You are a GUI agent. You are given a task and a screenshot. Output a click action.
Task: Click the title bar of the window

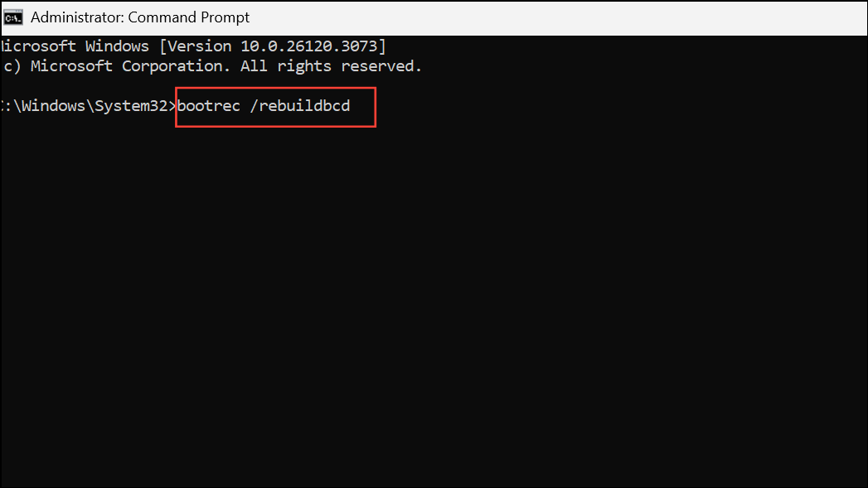click(x=497, y=17)
